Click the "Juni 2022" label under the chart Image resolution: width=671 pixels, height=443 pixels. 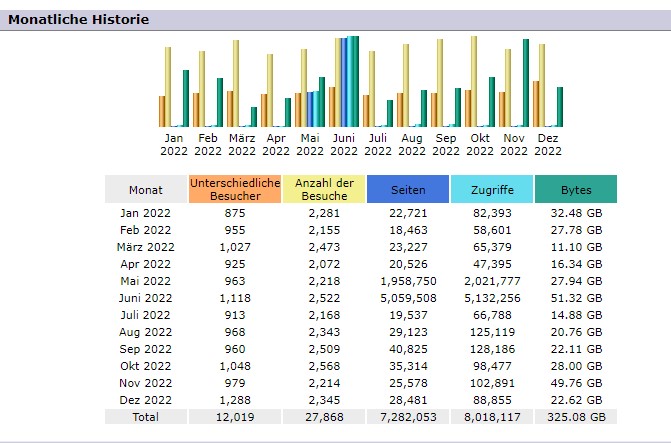pos(343,145)
